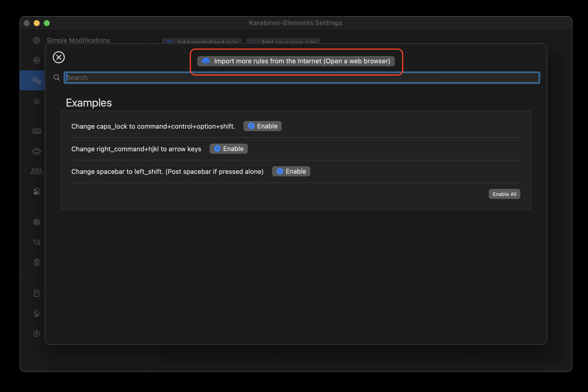Open Devices via the keyboard icon
The width and height of the screenshot is (588, 392).
[x=37, y=131]
